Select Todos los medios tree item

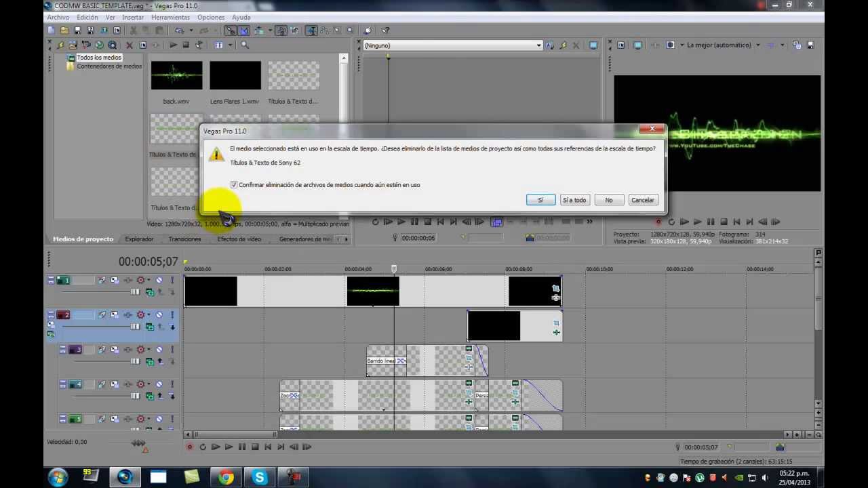99,58
